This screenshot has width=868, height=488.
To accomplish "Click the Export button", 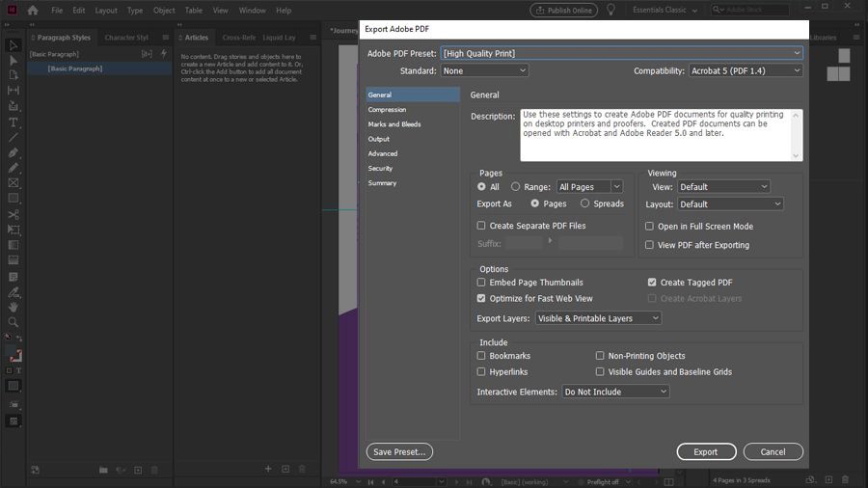I will pyautogui.click(x=706, y=451).
